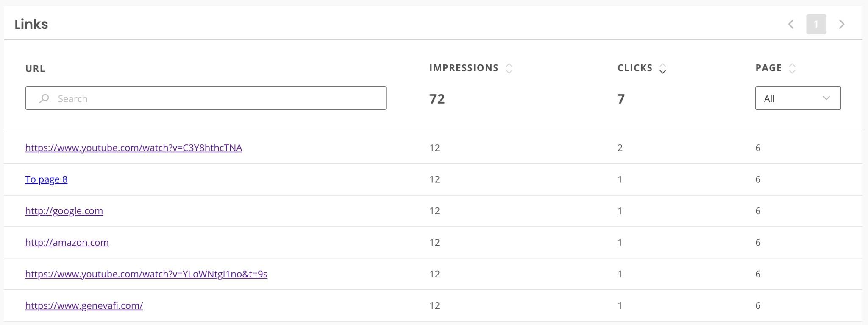Viewport: 868px width, 325px height.
Task: Click the magnifier search icon
Action: 44,98
